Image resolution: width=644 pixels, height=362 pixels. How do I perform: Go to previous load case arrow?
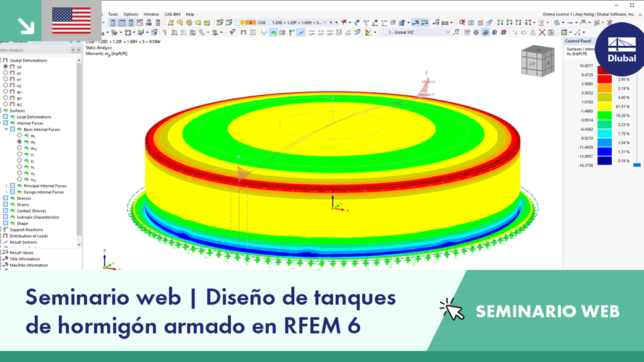tap(331, 22)
